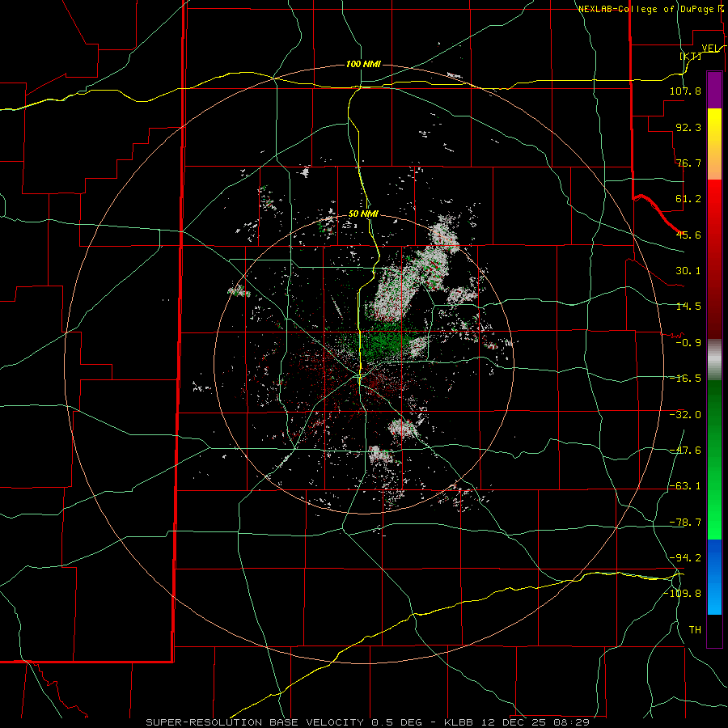Click the 92.3 velocity scale value
This screenshot has width=728, height=728.
688,127
